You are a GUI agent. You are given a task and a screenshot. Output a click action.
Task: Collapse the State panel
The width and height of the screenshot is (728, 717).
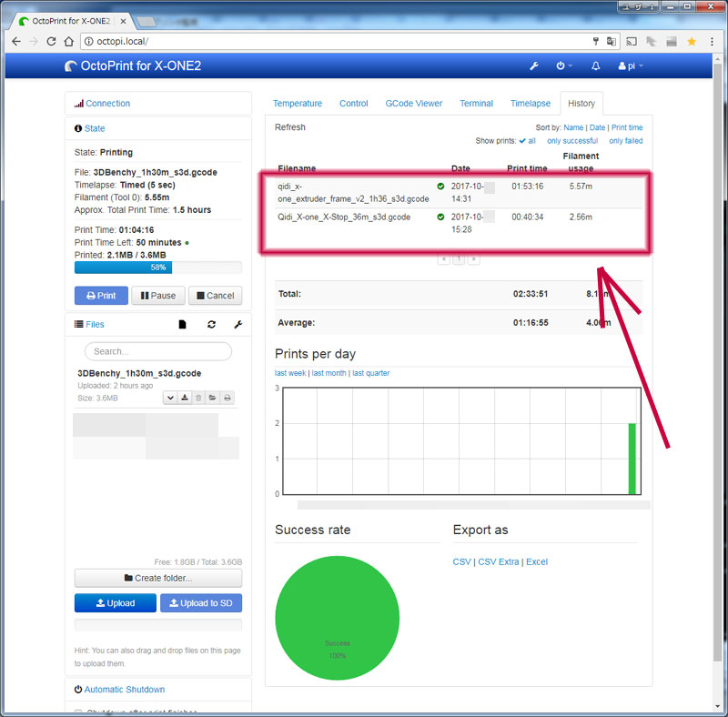[95, 128]
